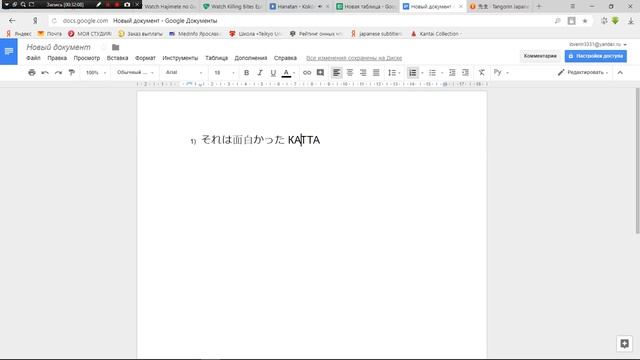
Task: Switch to the Tangorin tab
Action: pos(499,7)
